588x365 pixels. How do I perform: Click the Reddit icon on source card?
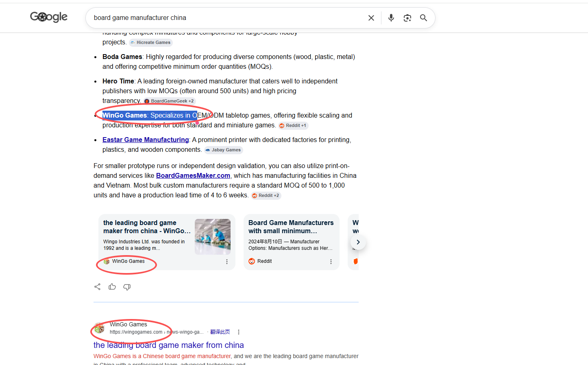pyautogui.click(x=252, y=261)
